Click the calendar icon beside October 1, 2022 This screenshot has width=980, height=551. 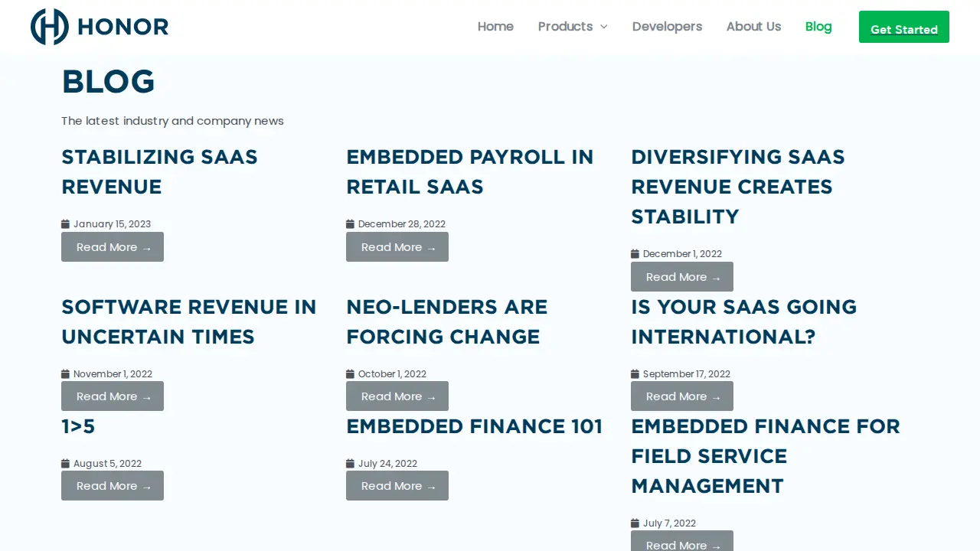[x=350, y=374]
